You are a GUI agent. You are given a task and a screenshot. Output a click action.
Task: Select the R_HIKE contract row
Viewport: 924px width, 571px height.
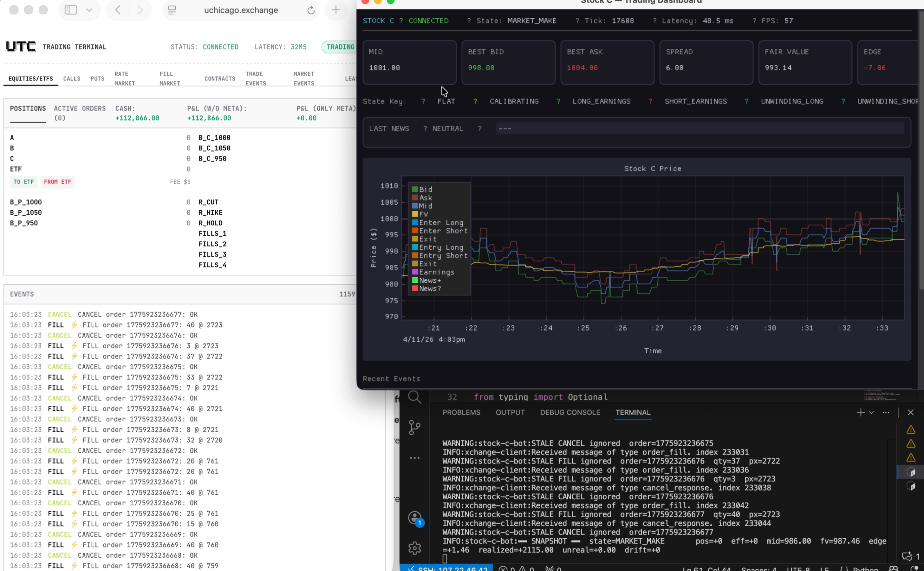tap(210, 213)
